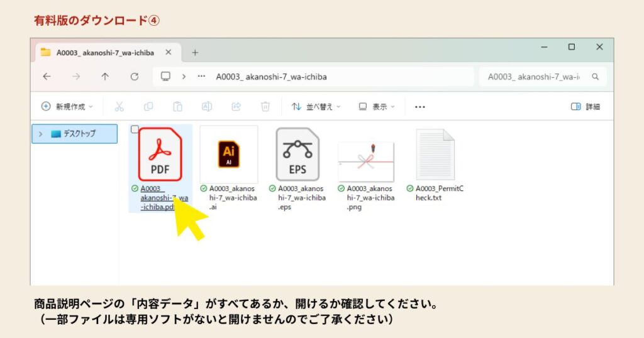Expand the デスクトップ tree node chevron
The height and width of the screenshot is (338, 644).
(x=41, y=134)
